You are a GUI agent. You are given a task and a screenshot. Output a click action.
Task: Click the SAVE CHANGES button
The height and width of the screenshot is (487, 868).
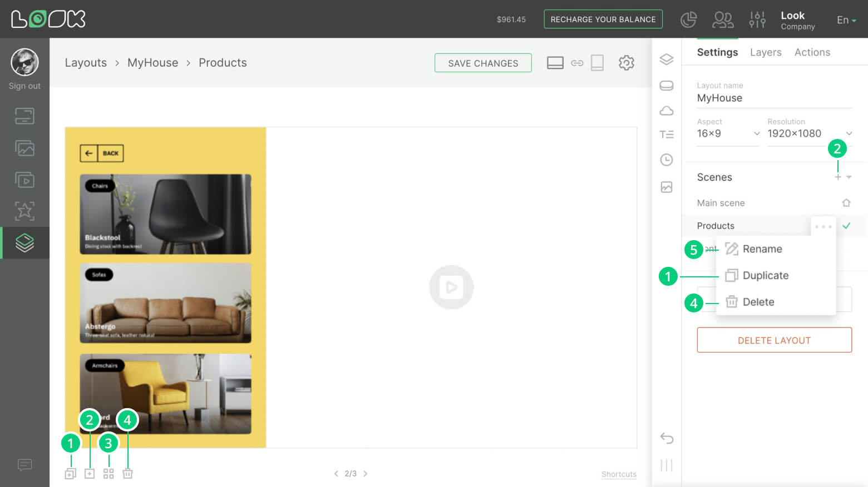(483, 63)
